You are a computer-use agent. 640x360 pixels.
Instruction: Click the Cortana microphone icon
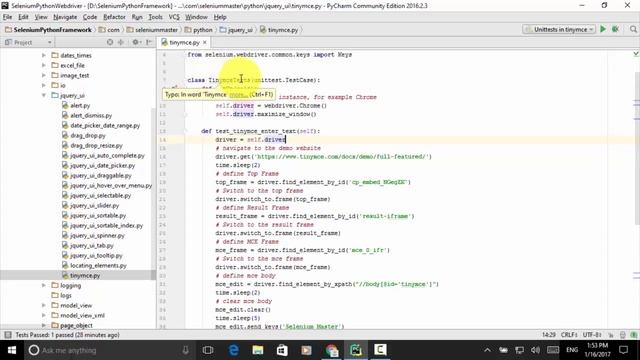coord(185,350)
